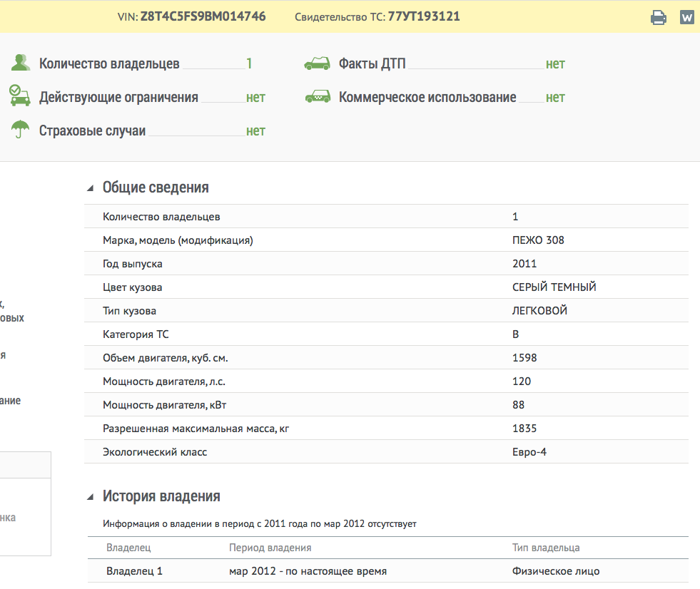Click the printer icon
Screen dimensions: 700x589
(658, 18)
